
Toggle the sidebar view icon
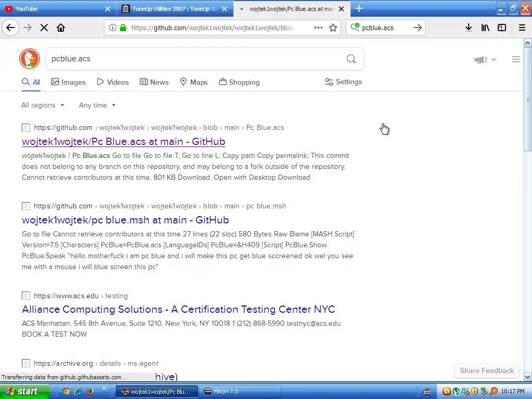click(502, 28)
